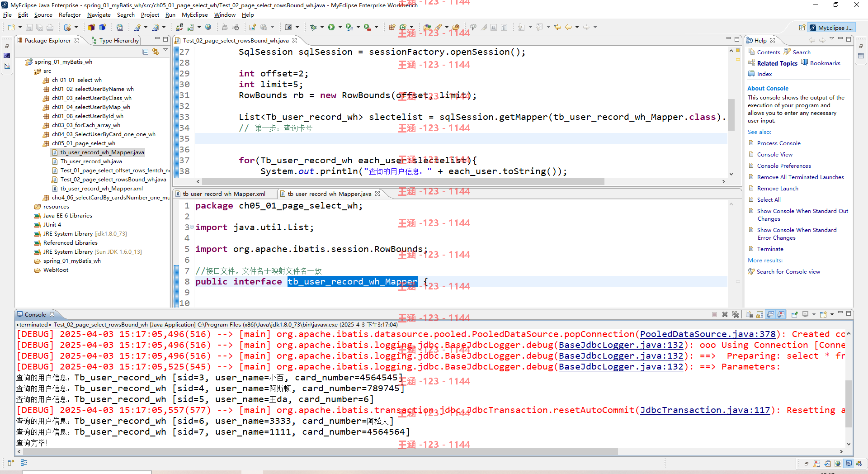Click the Help Bookmarks icon

804,62
